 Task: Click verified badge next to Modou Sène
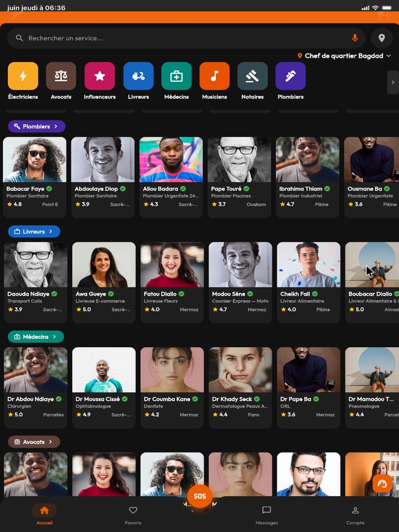tap(250, 294)
